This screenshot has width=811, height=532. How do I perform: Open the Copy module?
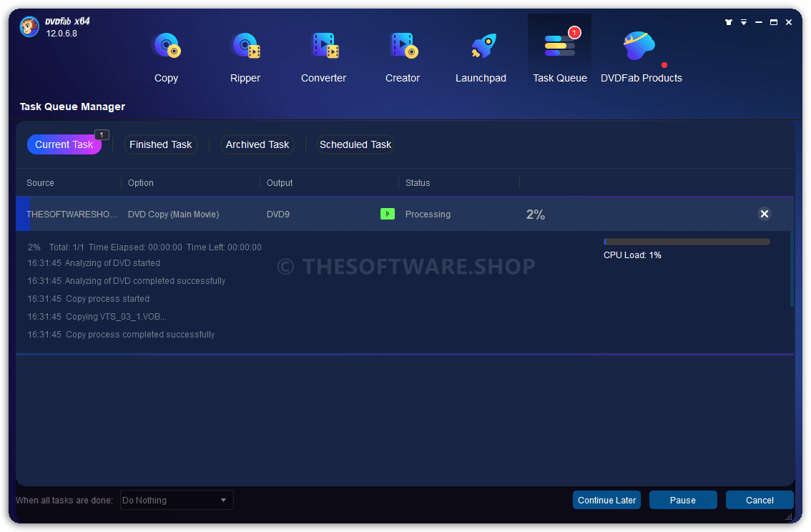[x=166, y=57]
